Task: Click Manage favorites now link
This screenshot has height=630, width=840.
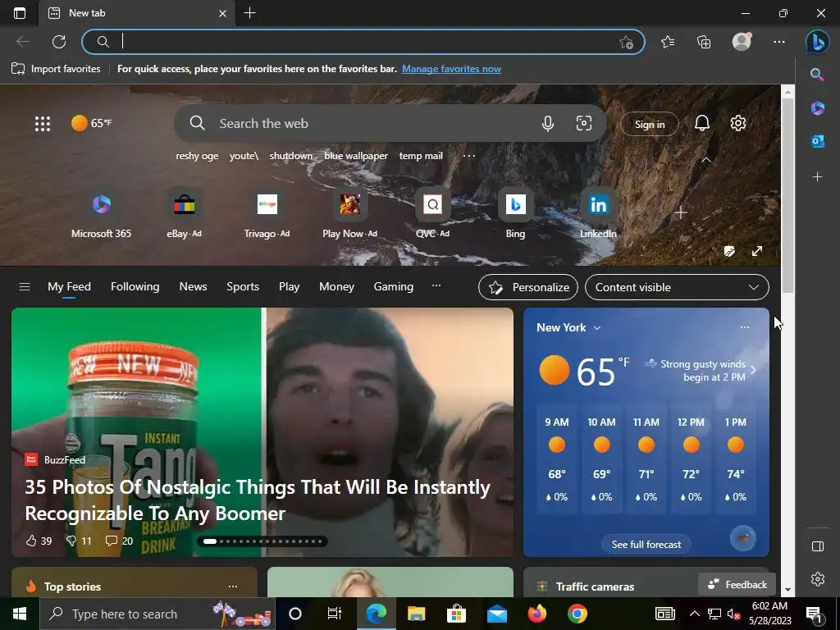Action: click(452, 69)
